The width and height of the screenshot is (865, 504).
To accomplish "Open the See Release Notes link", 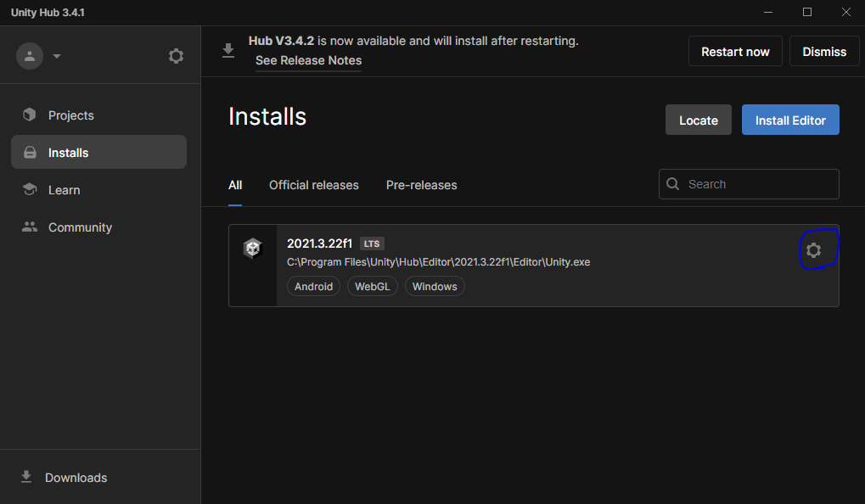I will pos(308,60).
